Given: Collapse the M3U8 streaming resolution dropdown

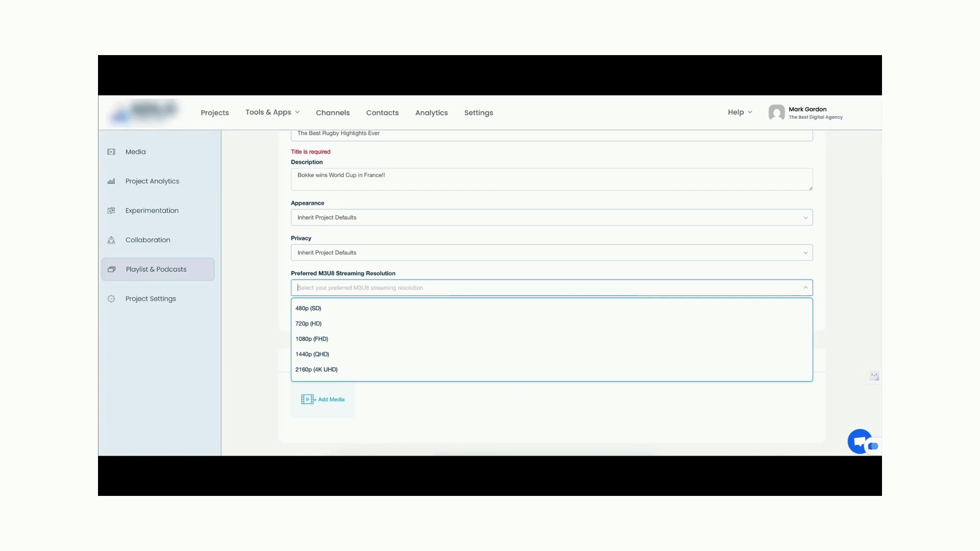Looking at the screenshot, I should tap(805, 288).
